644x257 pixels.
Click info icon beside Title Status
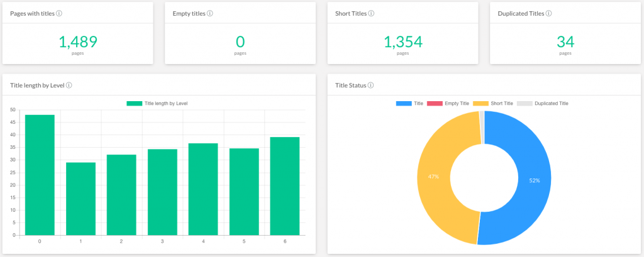click(x=371, y=85)
